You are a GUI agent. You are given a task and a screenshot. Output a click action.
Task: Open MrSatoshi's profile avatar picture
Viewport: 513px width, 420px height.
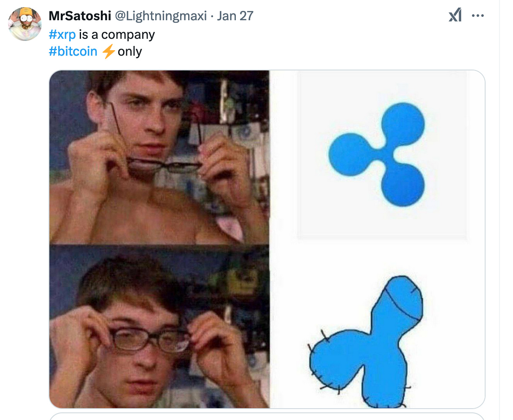(x=25, y=24)
